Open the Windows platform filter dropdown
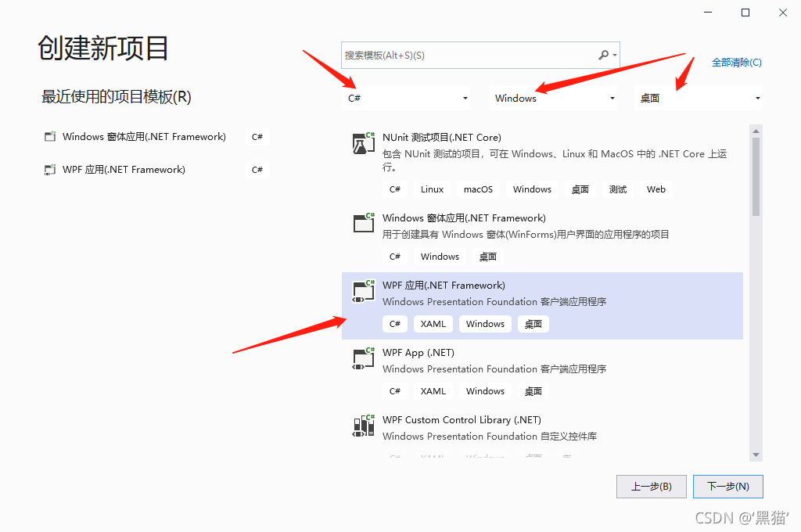 (553, 98)
